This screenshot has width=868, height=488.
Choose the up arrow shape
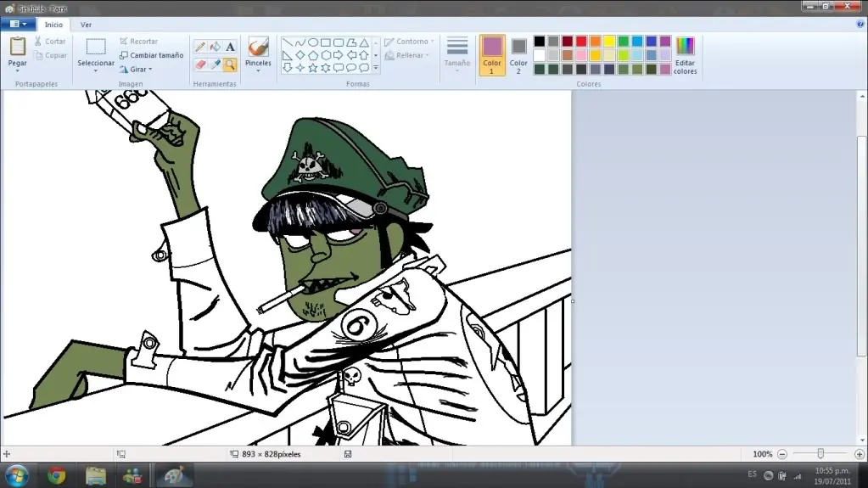tap(364, 55)
